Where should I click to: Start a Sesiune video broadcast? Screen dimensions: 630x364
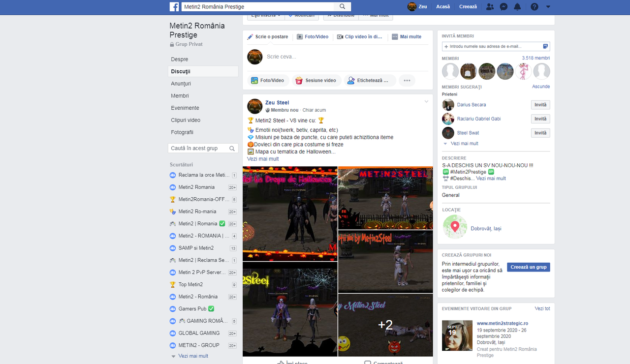(316, 80)
